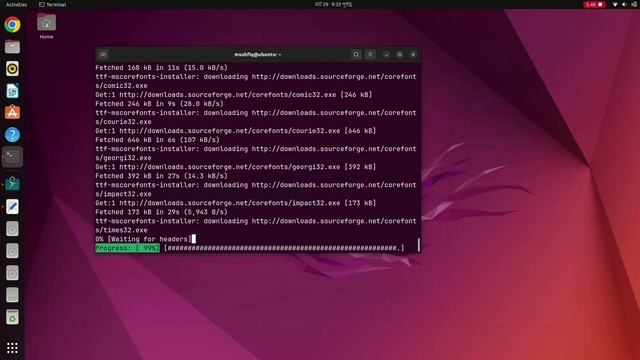Launch Rhythmbox music player from dock
Screen dimensions: 640x360
pos(12,69)
